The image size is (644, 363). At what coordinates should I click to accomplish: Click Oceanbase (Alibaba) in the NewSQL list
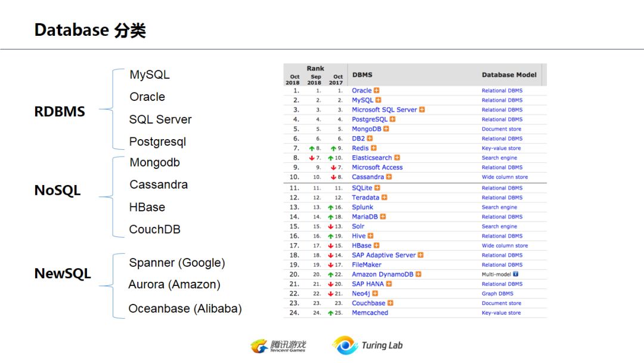(x=185, y=308)
